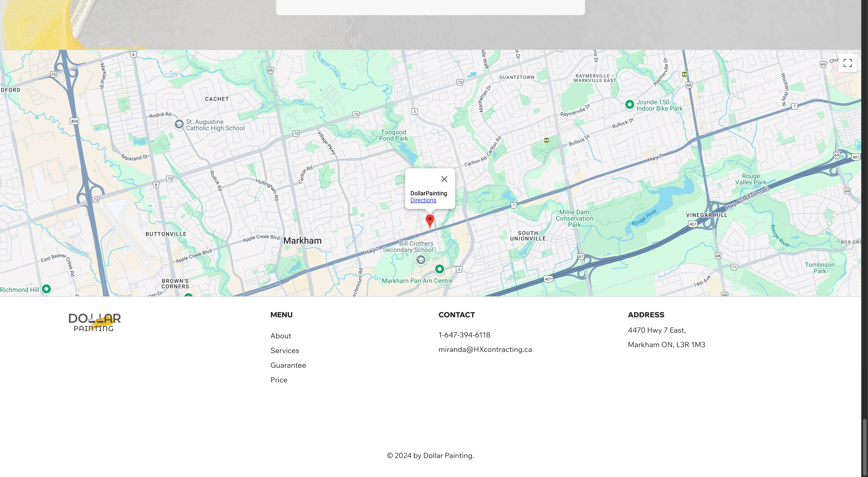Click the phone number 1-647-394-6118

pos(464,335)
